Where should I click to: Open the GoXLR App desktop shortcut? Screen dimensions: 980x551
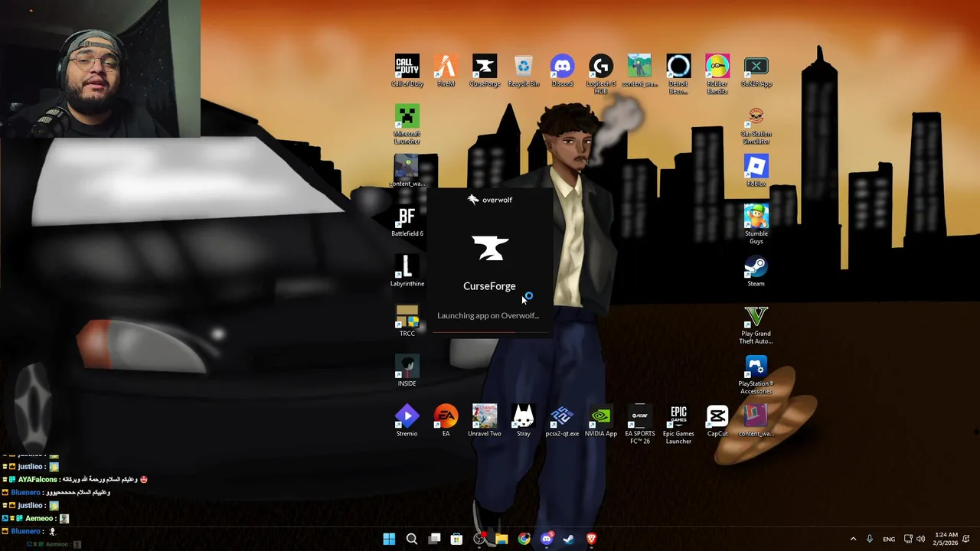[x=756, y=71]
